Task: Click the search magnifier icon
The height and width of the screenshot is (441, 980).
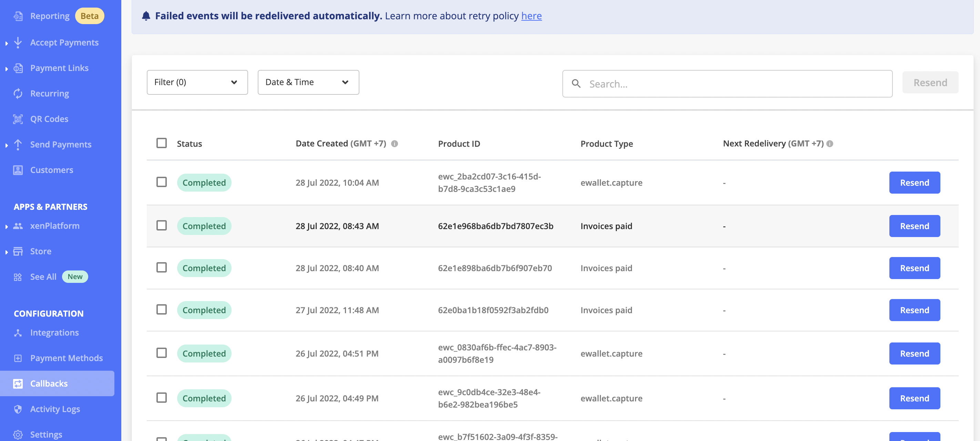Action: [576, 84]
